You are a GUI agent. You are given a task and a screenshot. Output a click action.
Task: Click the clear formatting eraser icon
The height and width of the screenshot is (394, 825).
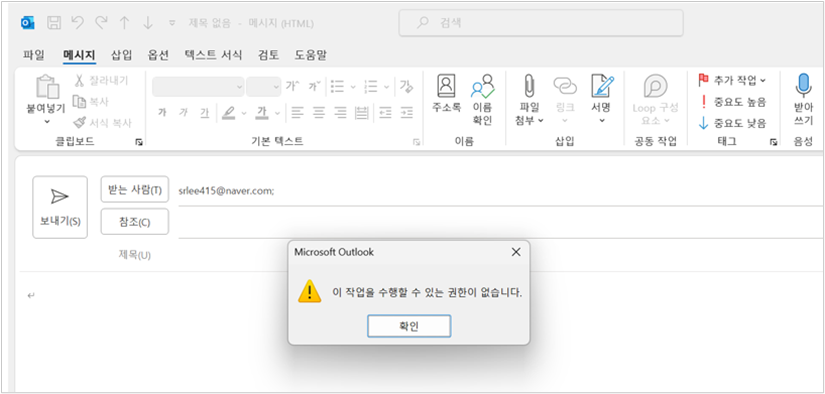pos(406,86)
